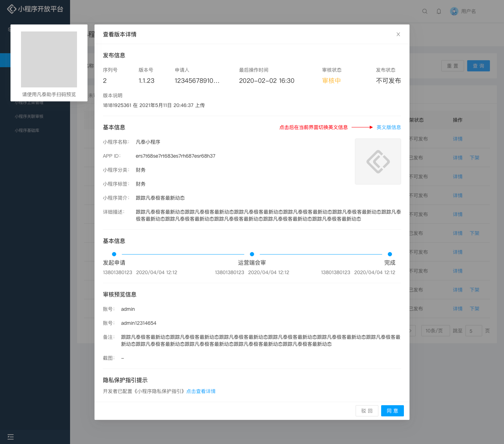Click the platform logo in top left

click(12, 9)
